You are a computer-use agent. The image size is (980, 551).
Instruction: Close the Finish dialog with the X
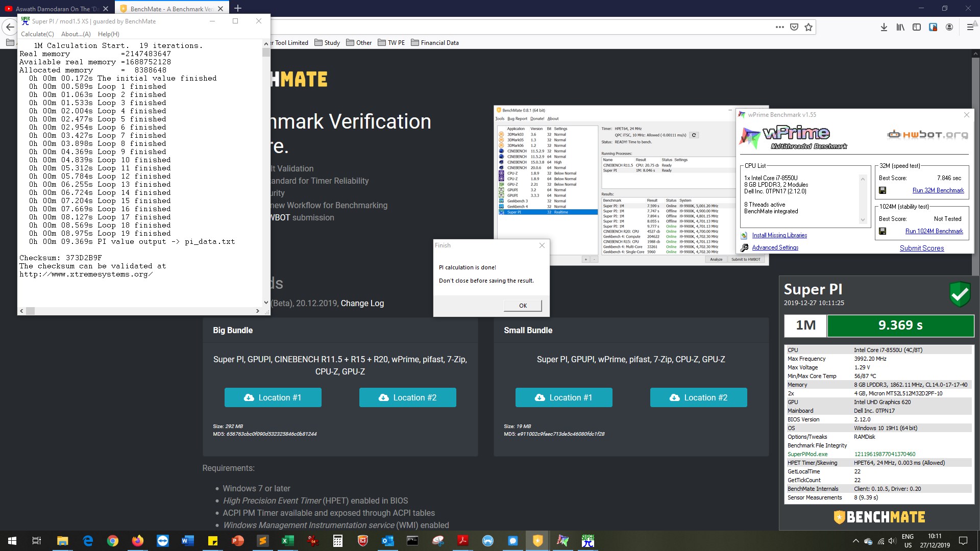coord(542,245)
